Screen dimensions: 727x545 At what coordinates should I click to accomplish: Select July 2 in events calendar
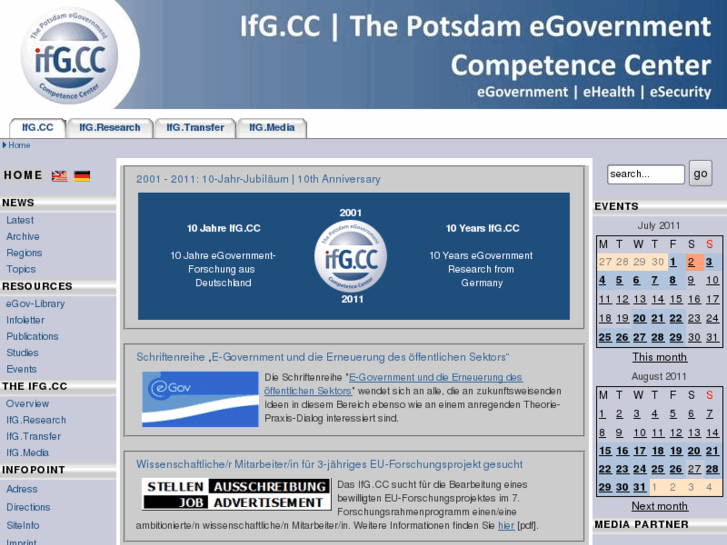coord(691,262)
